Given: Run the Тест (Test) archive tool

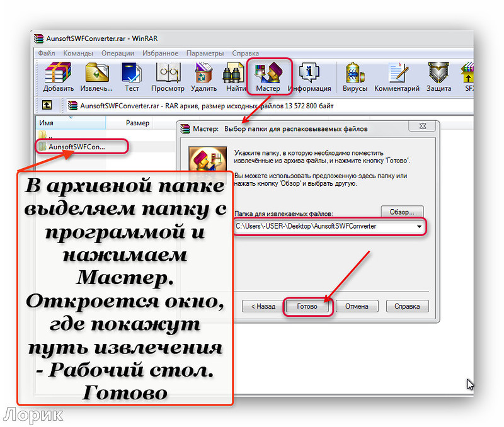Looking at the screenshot, I should (132, 76).
